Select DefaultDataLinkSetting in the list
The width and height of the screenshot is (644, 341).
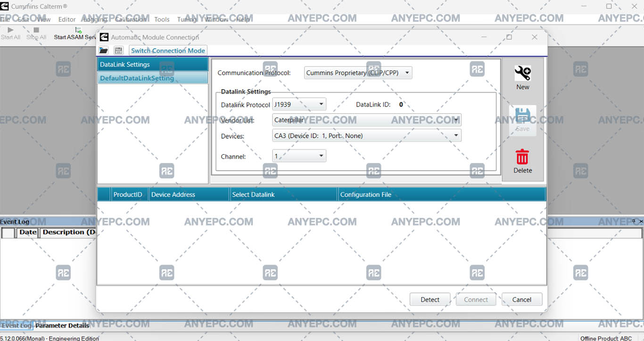pos(153,78)
